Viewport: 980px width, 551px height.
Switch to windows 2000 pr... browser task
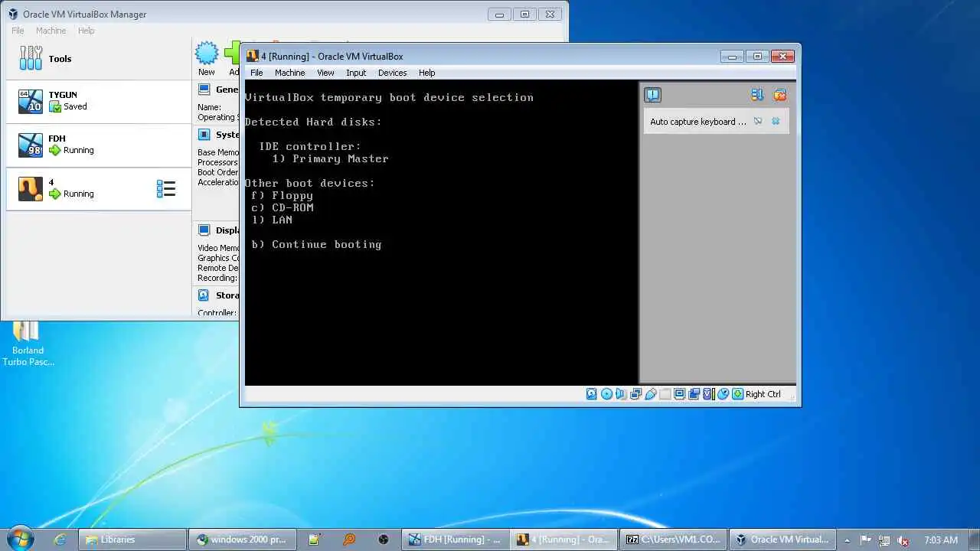(x=241, y=540)
